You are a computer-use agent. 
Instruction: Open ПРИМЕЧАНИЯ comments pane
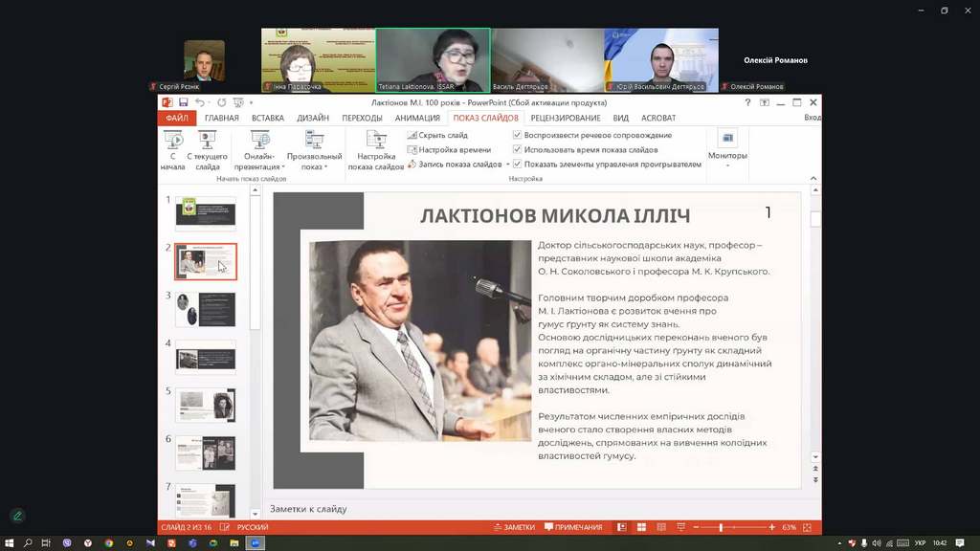coord(574,527)
